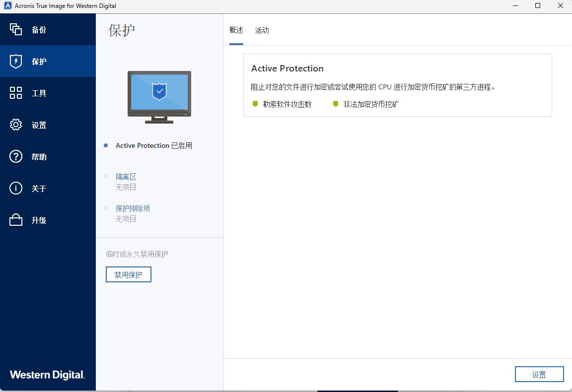This screenshot has width=572, height=392.
Task: Open the 关于 sidebar label
Action: pyautogui.click(x=39, y=189)
